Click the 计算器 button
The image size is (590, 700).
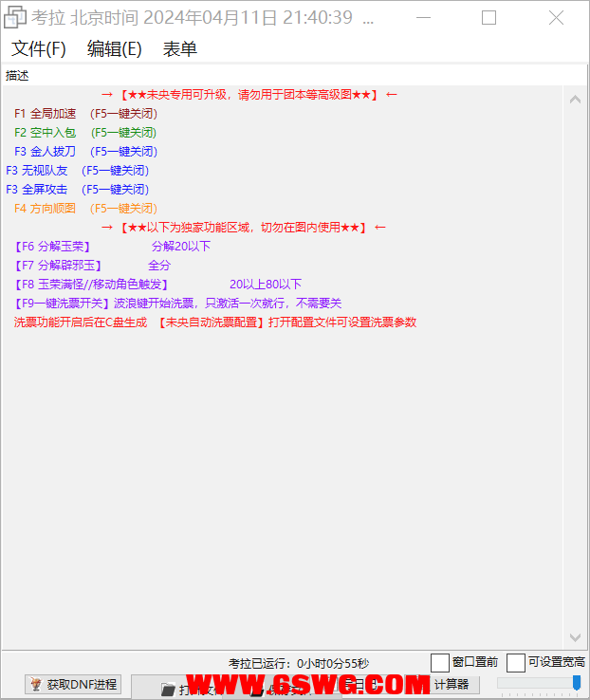pyautogui.click(x=452, y=685)
